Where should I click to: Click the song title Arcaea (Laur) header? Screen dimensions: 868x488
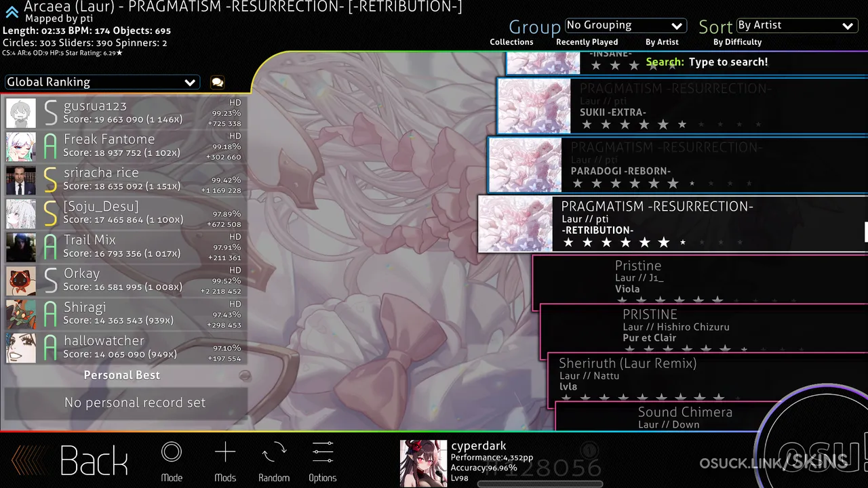(243, 7)
